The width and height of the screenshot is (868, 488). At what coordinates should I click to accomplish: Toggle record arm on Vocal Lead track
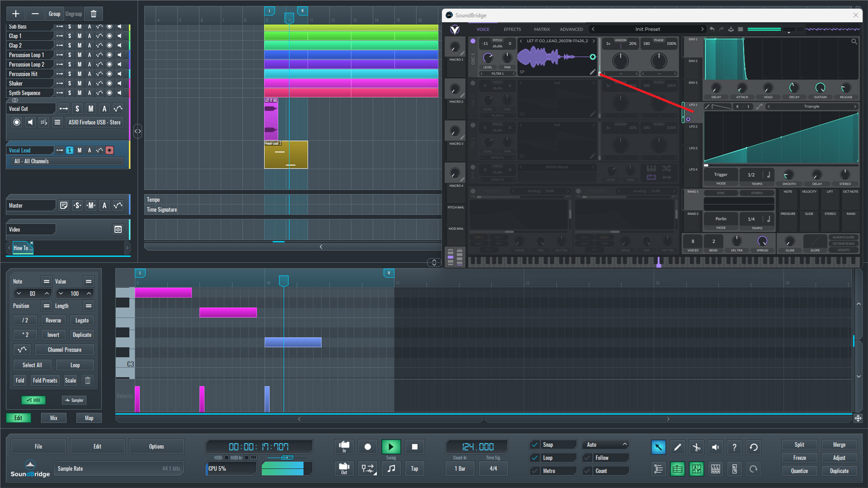coord(109,150)
